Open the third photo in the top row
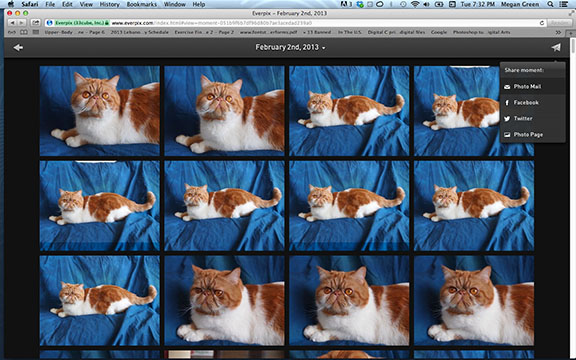Viewport: 576px width, 360px height. [x=349, y=111]
